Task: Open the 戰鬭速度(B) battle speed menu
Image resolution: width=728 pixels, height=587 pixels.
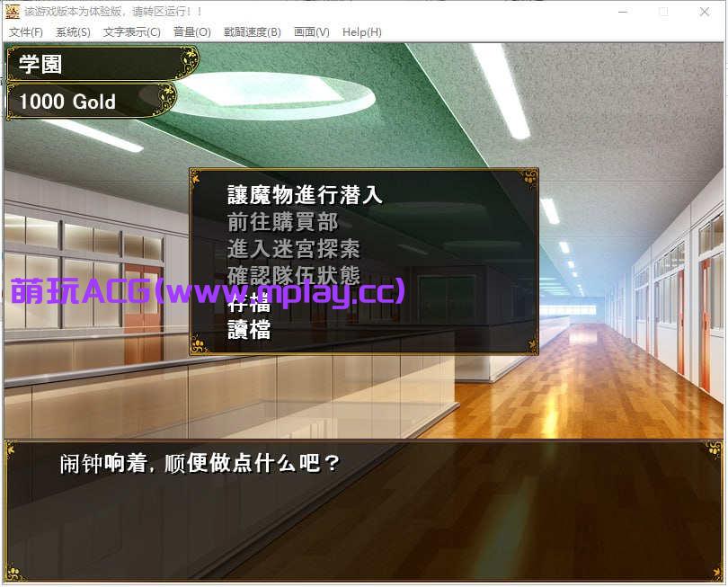Action: pos(252,31)
